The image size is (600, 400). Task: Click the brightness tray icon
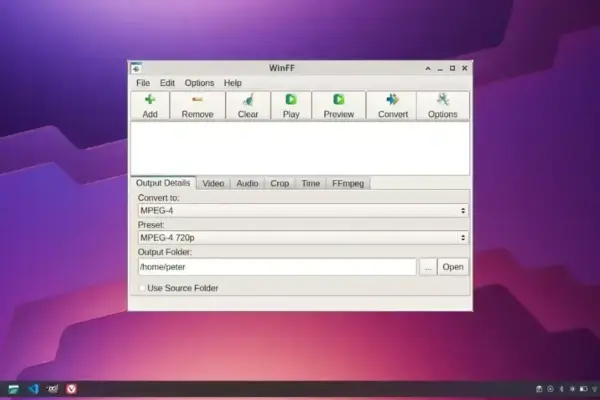pyautogui.click(x=572, y=389)
